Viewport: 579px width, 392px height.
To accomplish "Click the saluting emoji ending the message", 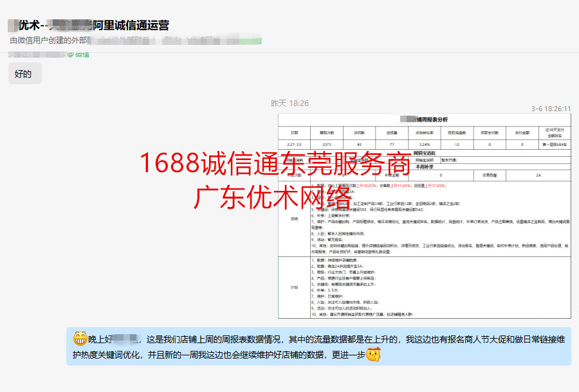I will [373, 355].
